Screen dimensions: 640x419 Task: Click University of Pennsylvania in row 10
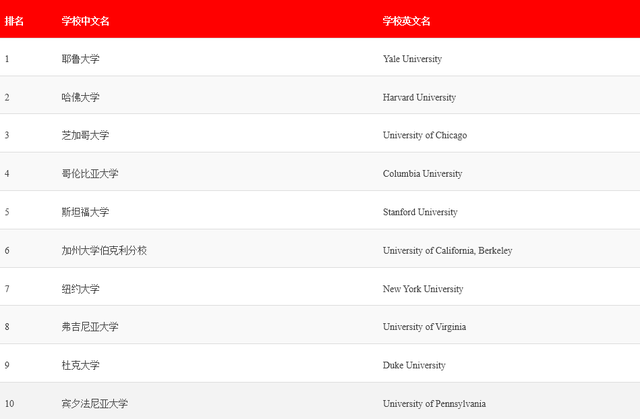(434, 403)
